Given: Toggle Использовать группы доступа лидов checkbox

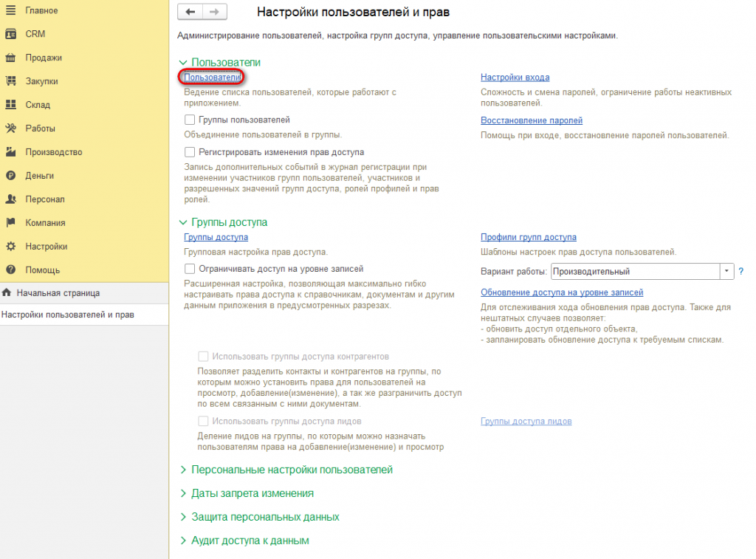Looking at the screenshot, I should tap(204, 421).
